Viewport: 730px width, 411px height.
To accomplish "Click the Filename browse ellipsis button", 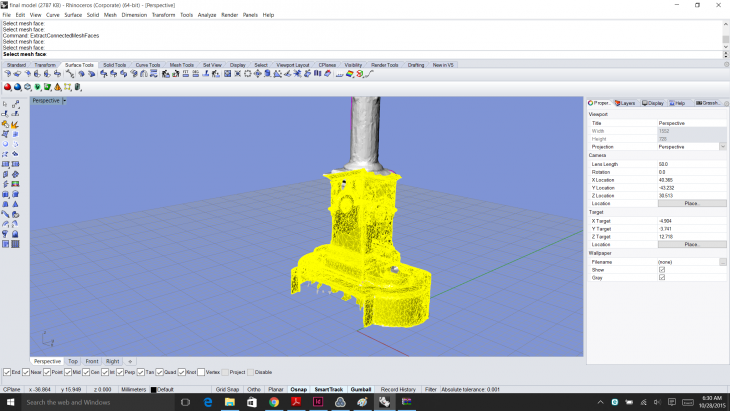I will coord(722,261).
